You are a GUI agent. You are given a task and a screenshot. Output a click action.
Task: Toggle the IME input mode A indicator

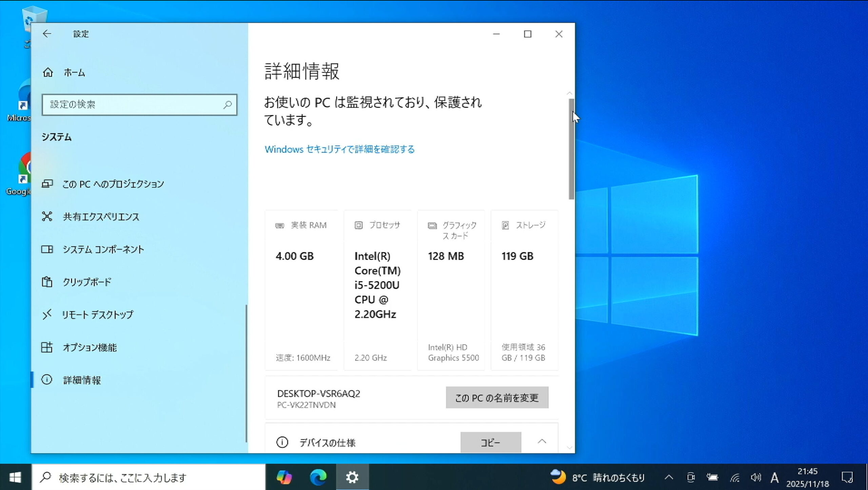(774, 477)
